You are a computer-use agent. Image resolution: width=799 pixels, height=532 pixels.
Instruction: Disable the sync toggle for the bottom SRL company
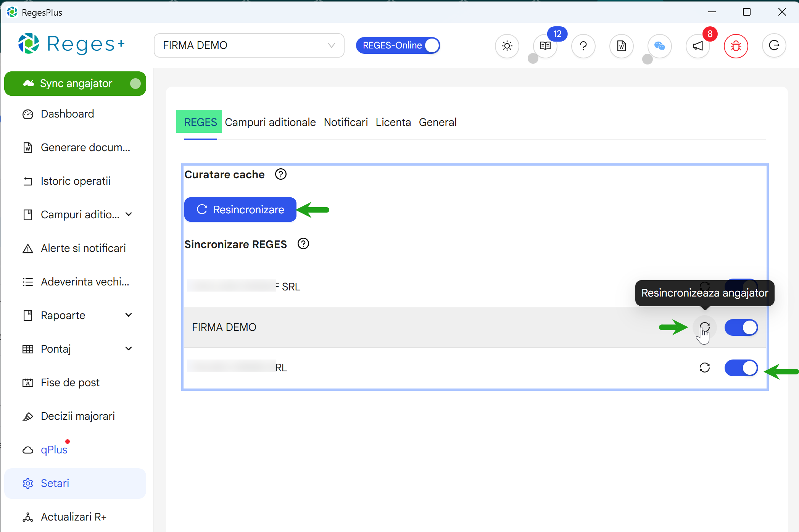coord(741,368)
